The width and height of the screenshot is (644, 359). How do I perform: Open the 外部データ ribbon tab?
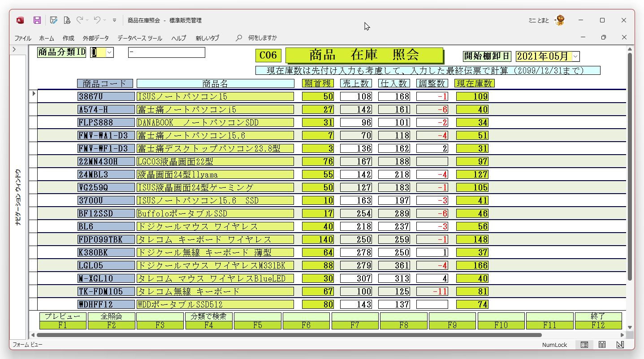pyautogui.click(x=95, y=38)
